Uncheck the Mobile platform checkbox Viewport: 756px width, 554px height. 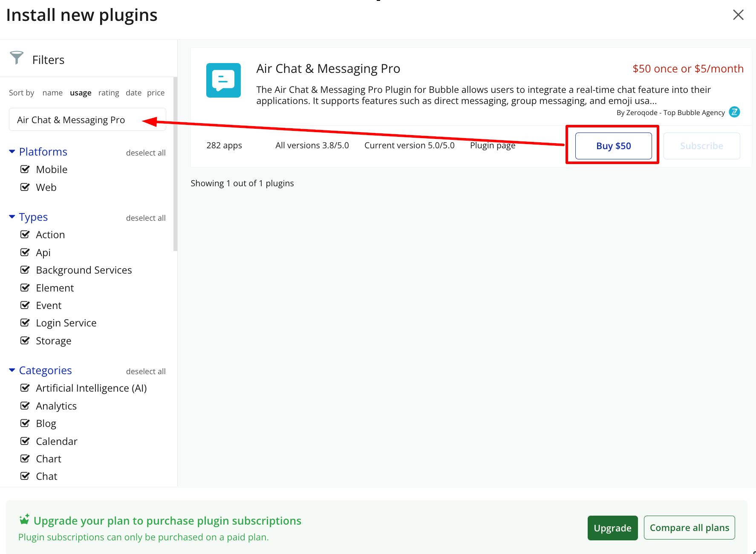pyautogui.click(x=25, y=169)
